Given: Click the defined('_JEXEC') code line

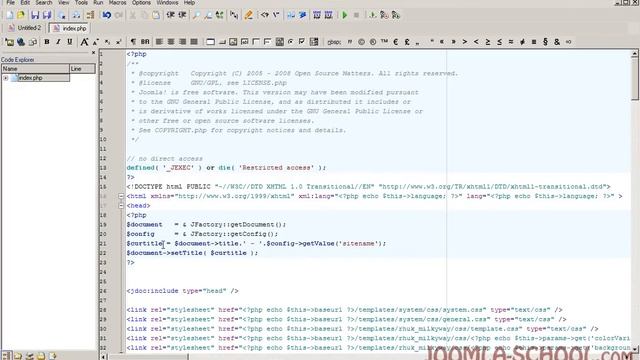Looking at the screenshot, I should tap(226, 168).
